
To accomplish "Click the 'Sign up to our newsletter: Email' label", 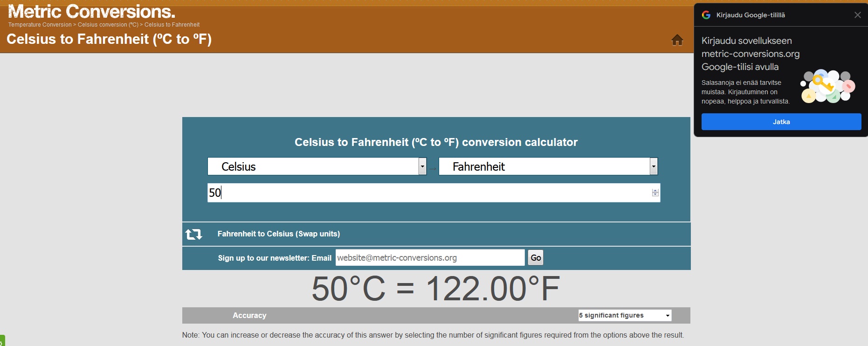I will coord(275,258).
